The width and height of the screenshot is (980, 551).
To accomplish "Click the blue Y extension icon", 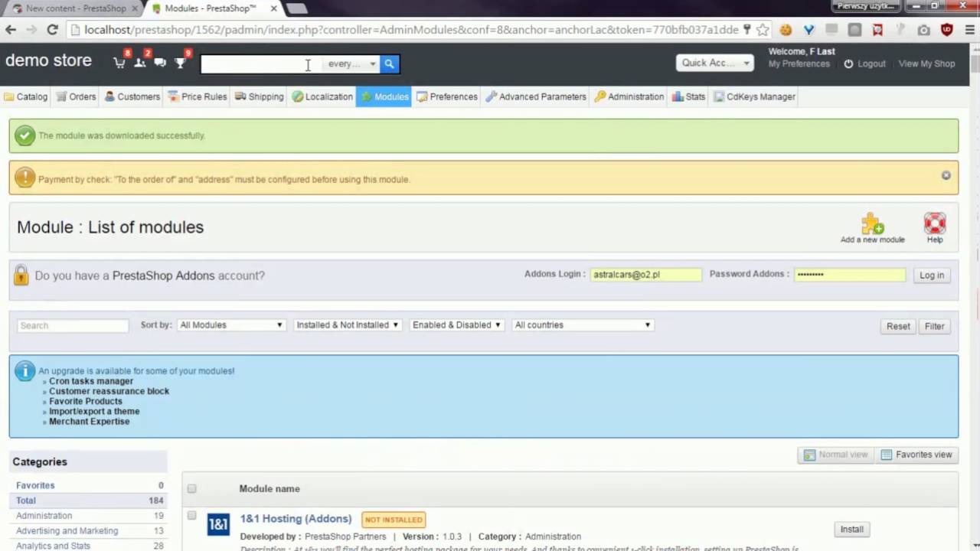I will (x=808, y=30).
